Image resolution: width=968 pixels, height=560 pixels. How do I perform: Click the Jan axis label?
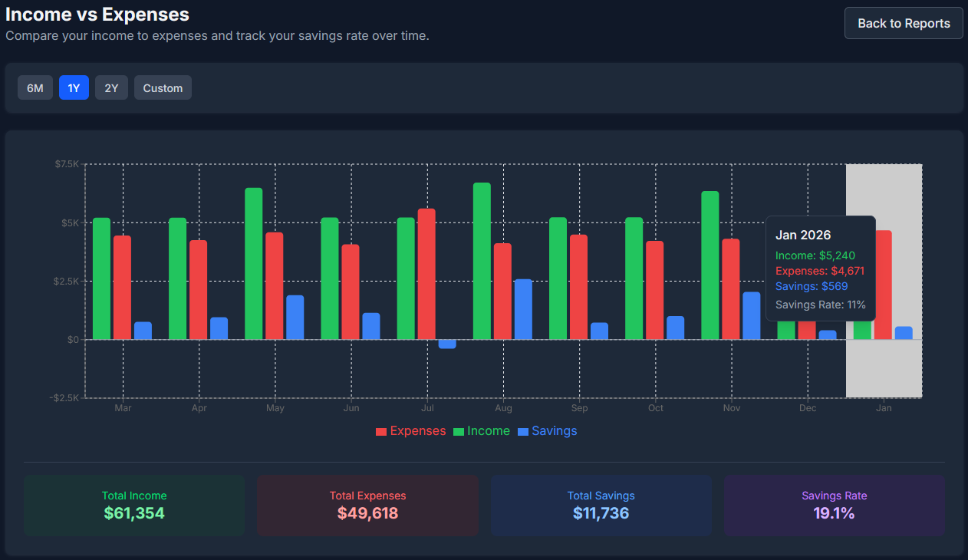884,408
